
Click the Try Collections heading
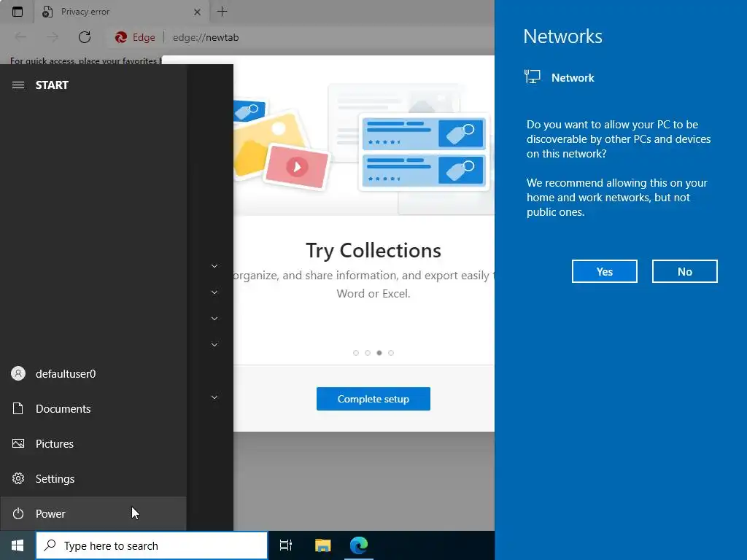click(x=373, y=251)
